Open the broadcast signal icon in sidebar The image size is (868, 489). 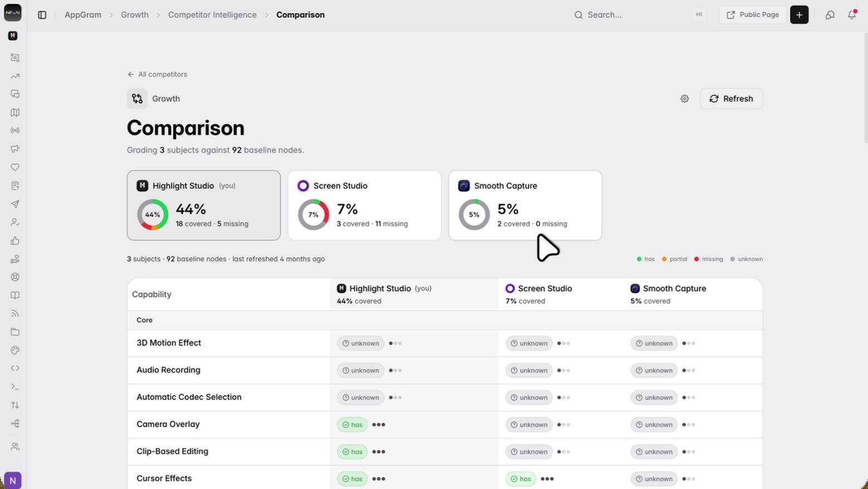(x=15, y=130)
